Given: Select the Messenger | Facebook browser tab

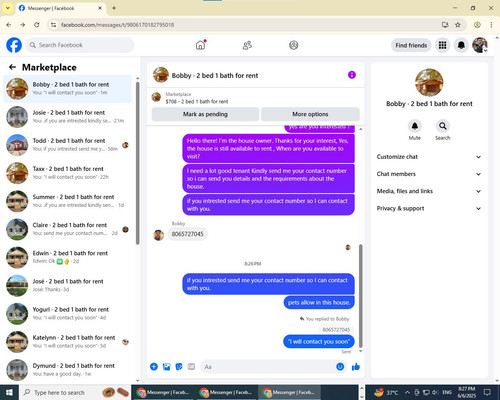Looking at the screenshot, I should click(61, 8).
